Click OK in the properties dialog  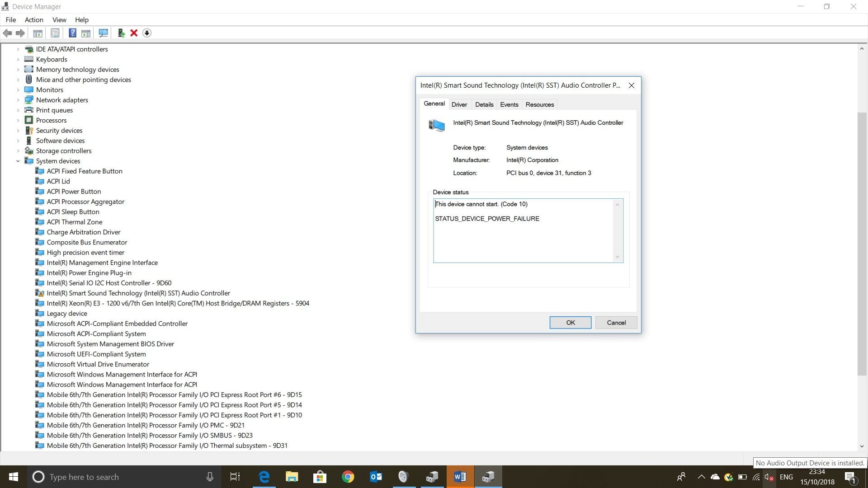pyautogui.click(x=571, y=323)
